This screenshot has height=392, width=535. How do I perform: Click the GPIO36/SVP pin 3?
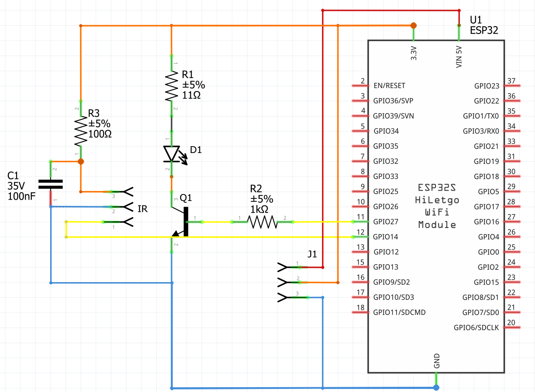point(360,101)
